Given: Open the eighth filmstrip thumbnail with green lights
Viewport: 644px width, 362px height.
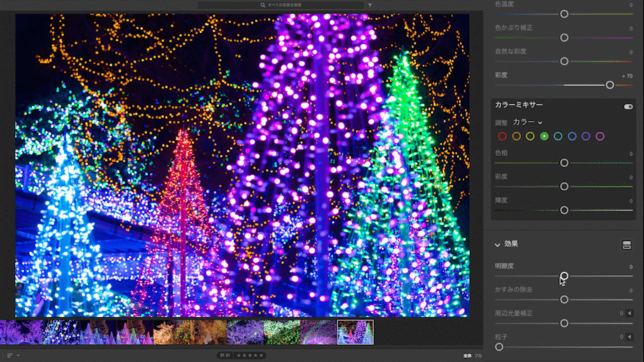Looking at the screenshot, I should point(281,332).
